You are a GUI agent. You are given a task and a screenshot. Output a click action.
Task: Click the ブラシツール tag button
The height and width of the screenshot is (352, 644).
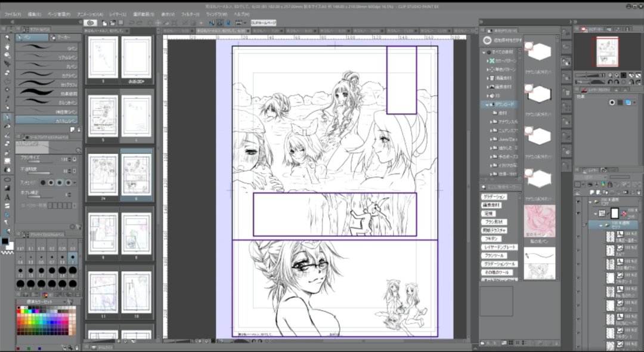tap(494, 255)
